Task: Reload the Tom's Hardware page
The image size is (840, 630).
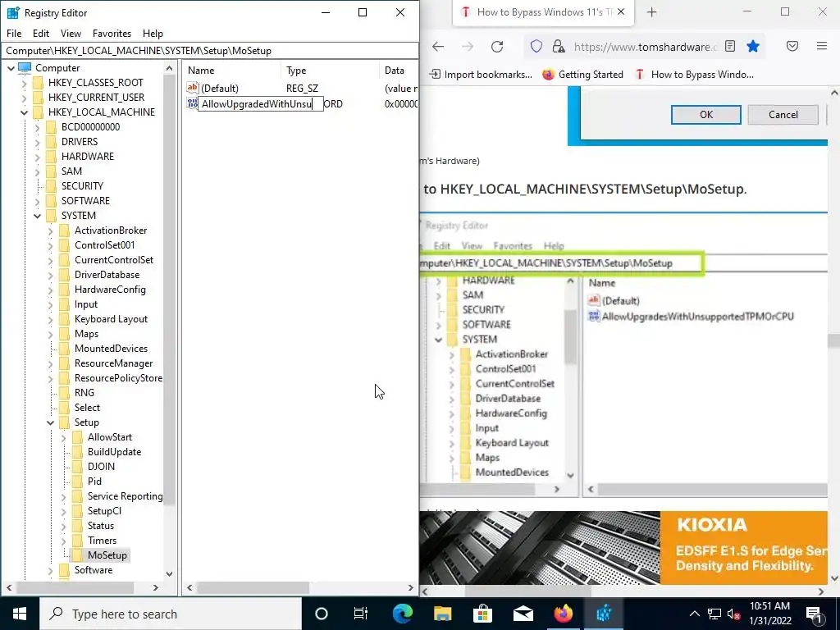Action: point(497,47)
